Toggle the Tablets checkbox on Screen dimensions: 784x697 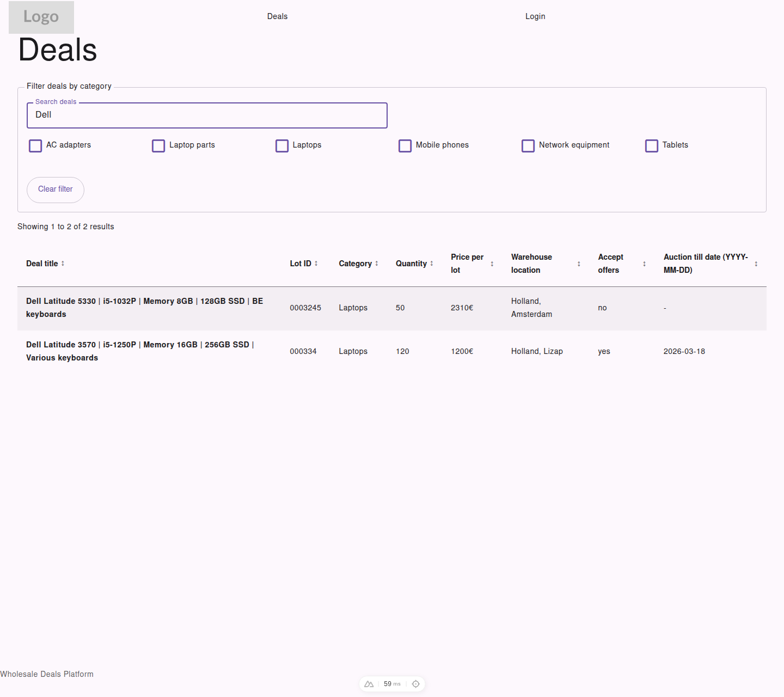coord(652,145)
